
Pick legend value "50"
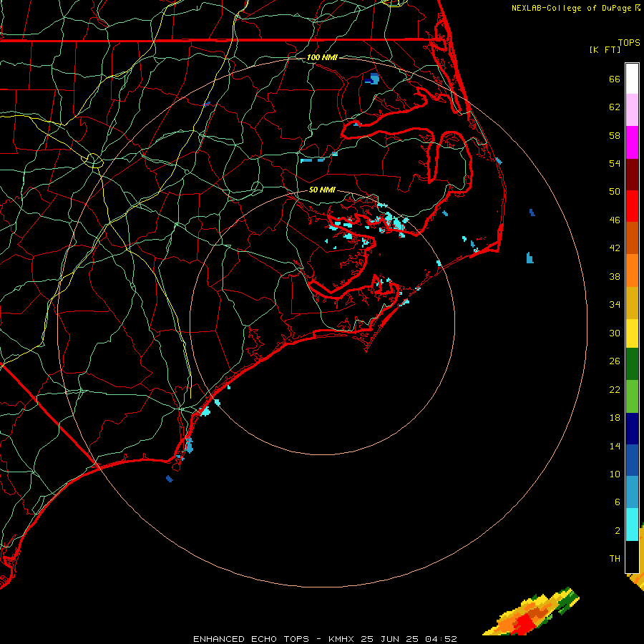point(615,192)
